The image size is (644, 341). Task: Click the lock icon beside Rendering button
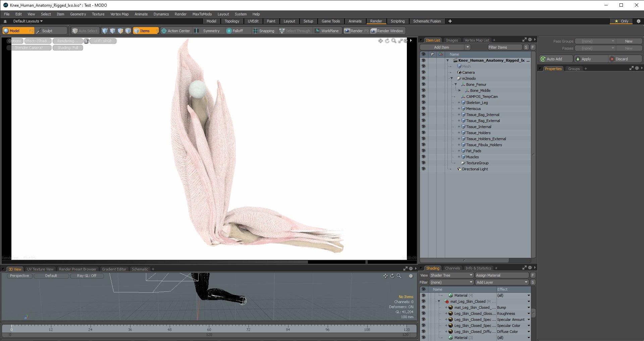(x=86, y=41)
